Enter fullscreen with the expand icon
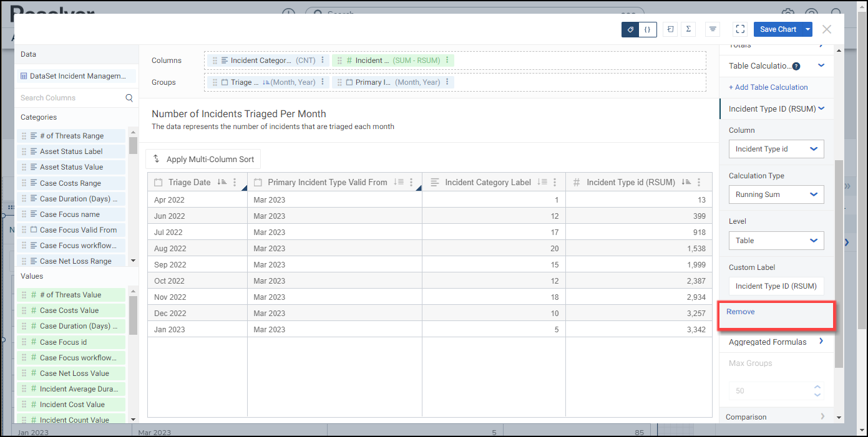The image size is (868, 437). (x=740, y=29)
